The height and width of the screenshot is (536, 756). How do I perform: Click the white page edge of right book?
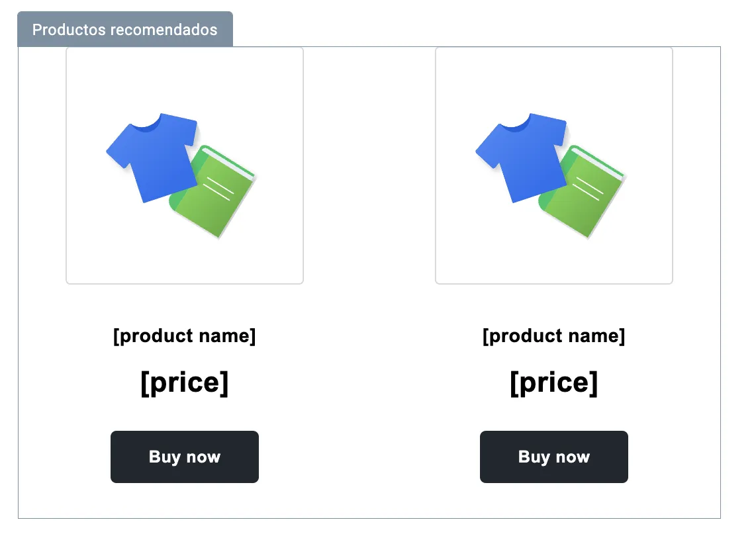598,162
